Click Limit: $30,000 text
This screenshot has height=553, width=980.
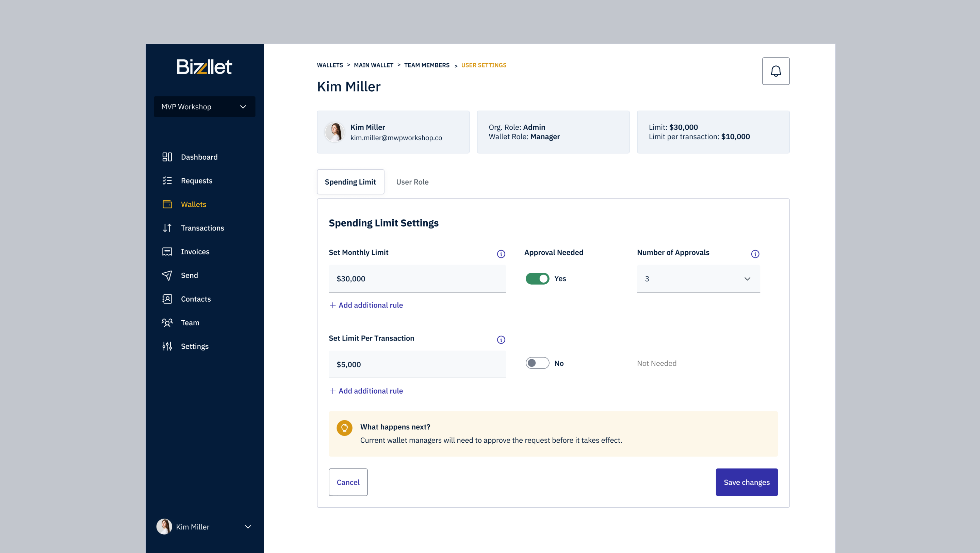click(x=673, y=127)
